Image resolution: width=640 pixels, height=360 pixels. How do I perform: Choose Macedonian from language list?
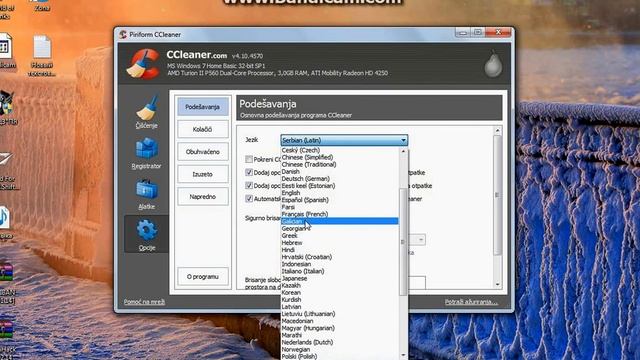[340, 321]
